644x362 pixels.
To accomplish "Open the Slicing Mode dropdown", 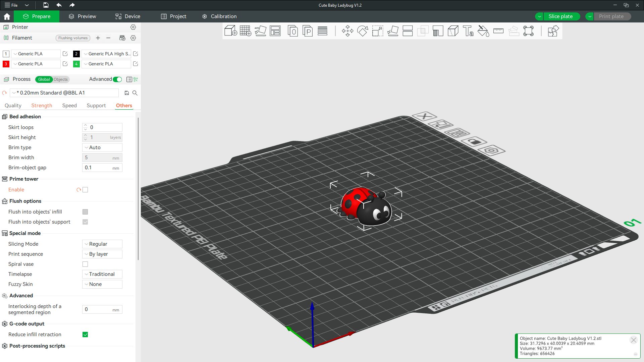I will coord(102,244).
